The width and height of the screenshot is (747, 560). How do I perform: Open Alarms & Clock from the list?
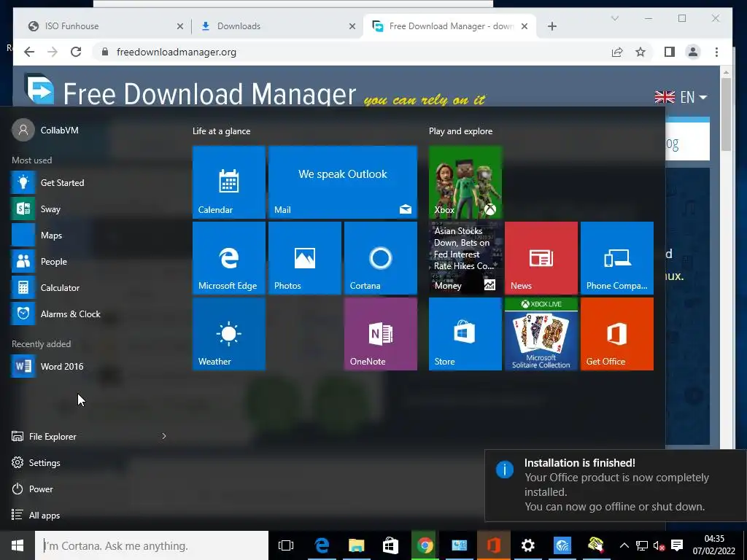click(x=90, y=314)
